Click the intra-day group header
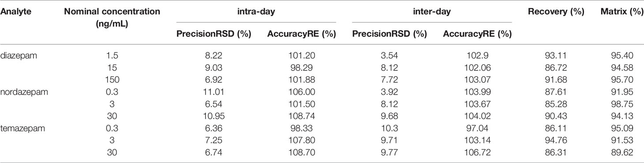Viewport: 644px width, 163px height. click(256, 13)
